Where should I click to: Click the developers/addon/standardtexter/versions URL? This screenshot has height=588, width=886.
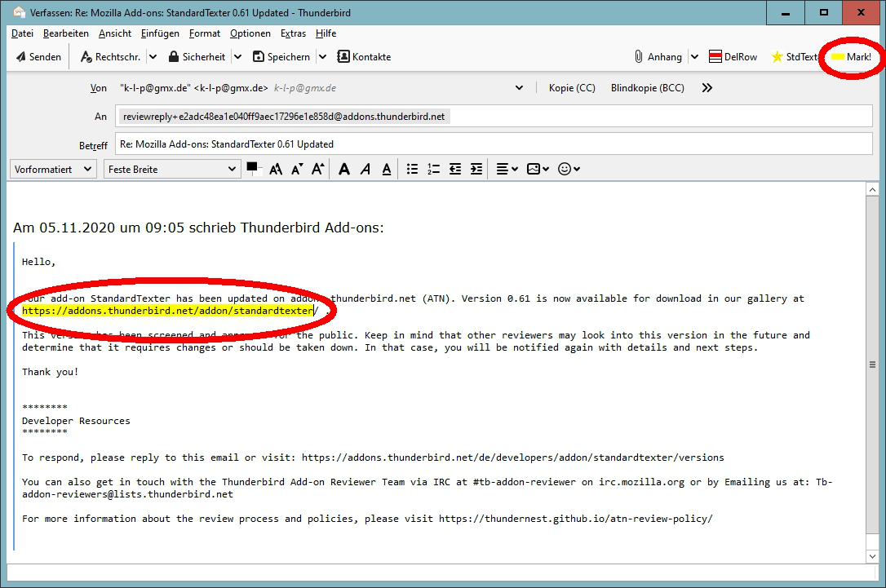pyautogui.click(x=512, y=458)
